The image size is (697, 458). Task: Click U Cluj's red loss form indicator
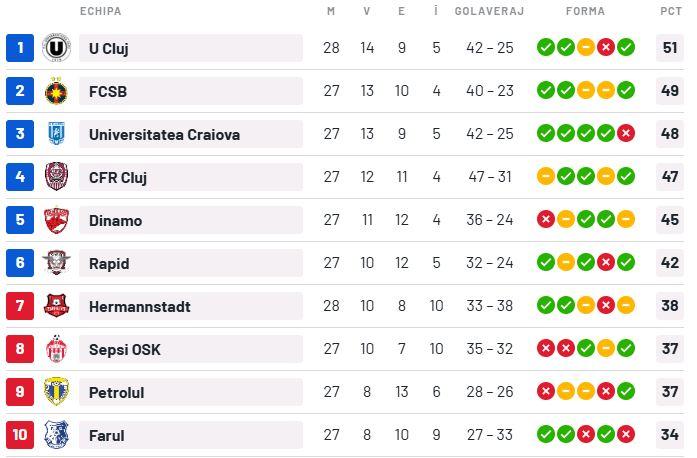606,47
